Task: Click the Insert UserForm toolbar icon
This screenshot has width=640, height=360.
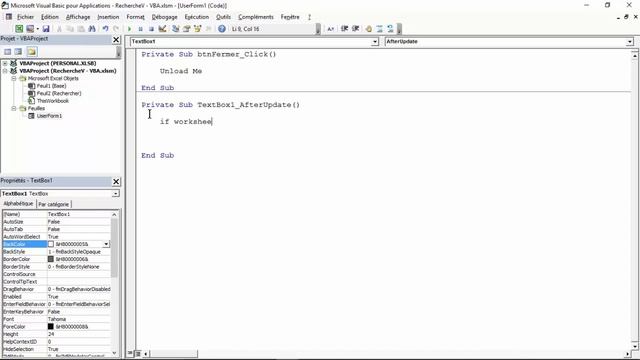Action: click(30, 29)
